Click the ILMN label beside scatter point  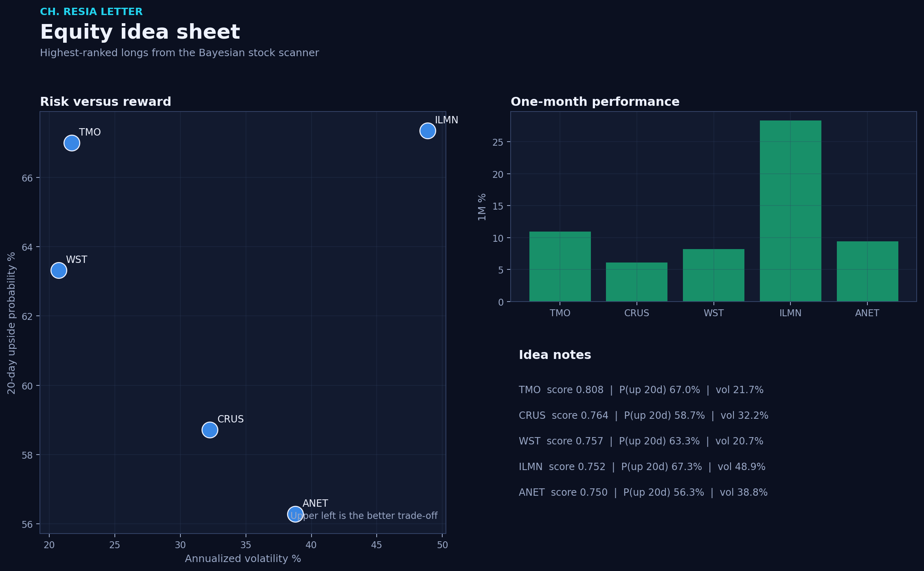(446, 120)
